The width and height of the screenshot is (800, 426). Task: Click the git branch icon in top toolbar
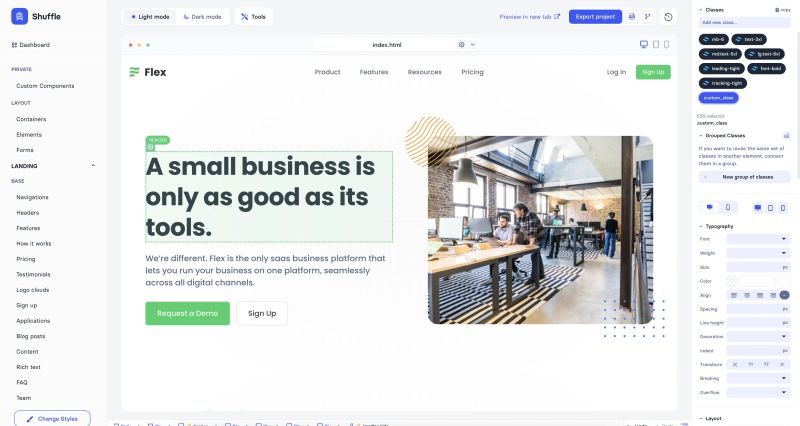647,17
